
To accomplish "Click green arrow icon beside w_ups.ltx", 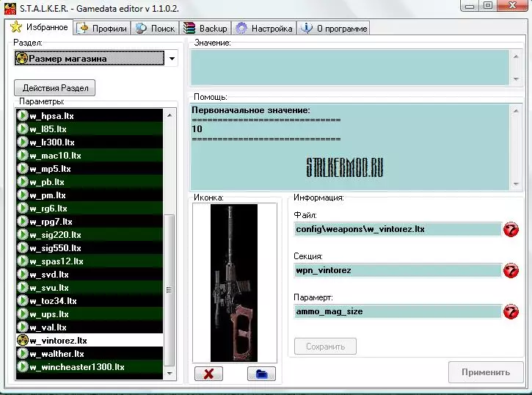I will click(x=23, y=314).
